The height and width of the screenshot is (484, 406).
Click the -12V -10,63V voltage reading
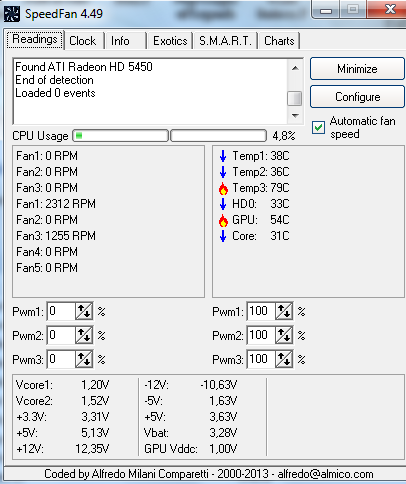tap(191, 385)
